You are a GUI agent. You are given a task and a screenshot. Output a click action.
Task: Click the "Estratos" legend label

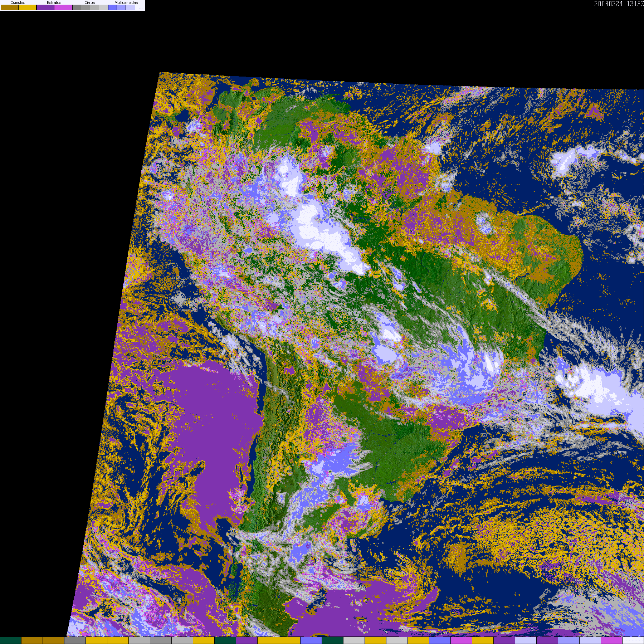[54, 3]
